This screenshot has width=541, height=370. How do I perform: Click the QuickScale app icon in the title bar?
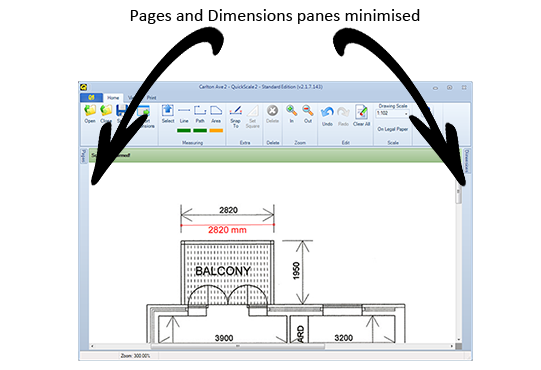pos(83,87)
